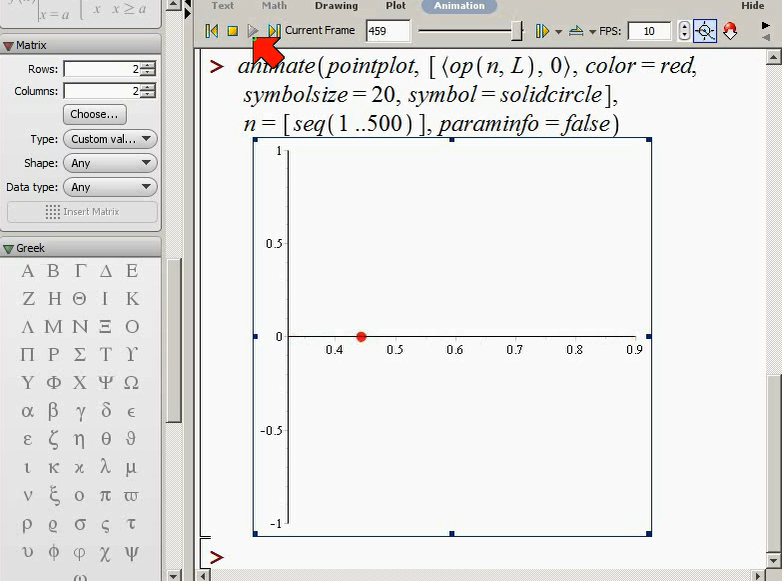Viewport: 782px width, 581px height.
Task: Click the Hide toolbar link
Action: pos(753,5)
